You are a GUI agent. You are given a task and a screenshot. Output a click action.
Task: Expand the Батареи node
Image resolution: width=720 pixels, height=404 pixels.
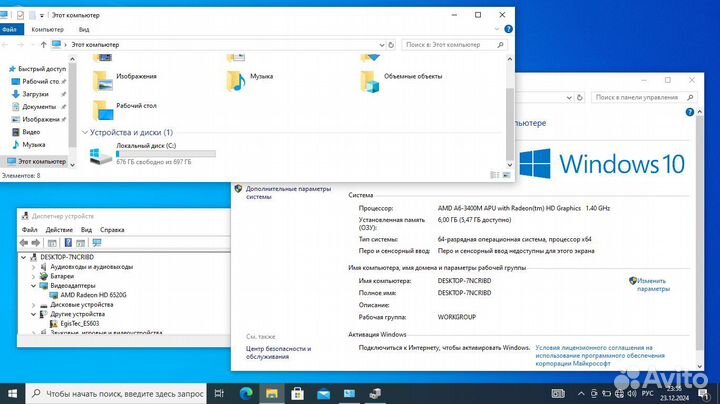pos(34,276)
